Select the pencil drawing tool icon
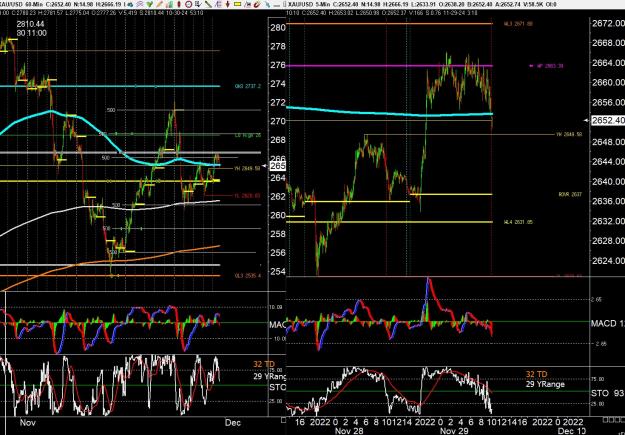625x435 pixels. [x=159, y=4]
